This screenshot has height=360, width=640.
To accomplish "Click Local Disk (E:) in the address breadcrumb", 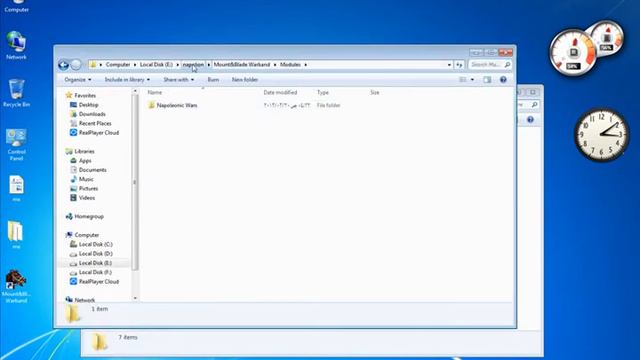I will (156, 64).
